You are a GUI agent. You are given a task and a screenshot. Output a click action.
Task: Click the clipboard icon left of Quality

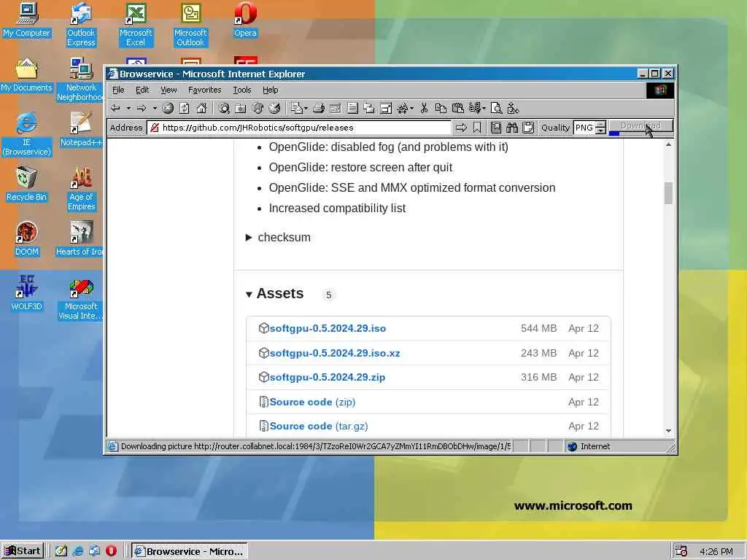(528, 128)
